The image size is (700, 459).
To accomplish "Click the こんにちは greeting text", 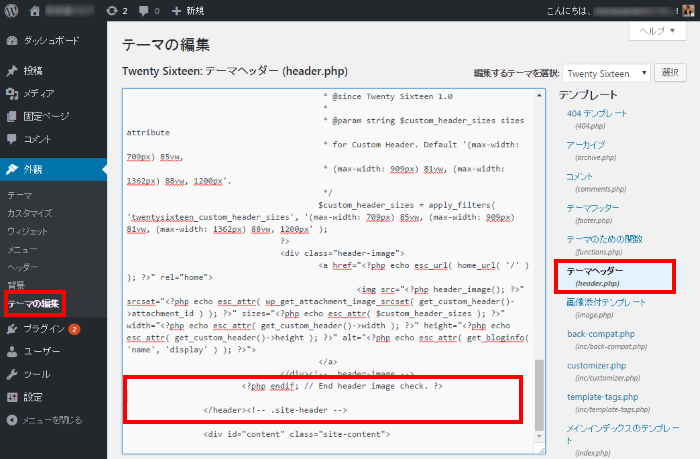I will tap(568, 11).
